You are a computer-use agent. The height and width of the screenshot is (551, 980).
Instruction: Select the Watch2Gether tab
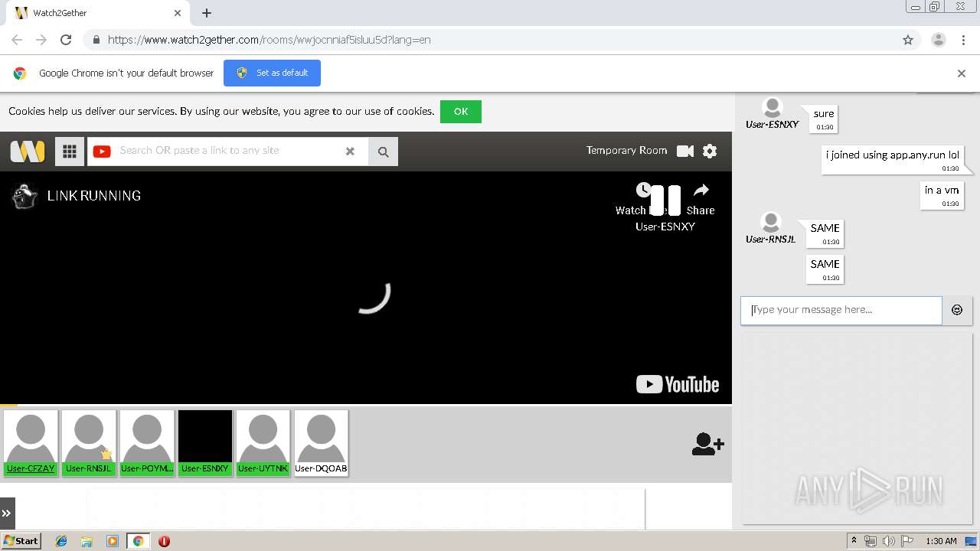[x=96, y=13]
